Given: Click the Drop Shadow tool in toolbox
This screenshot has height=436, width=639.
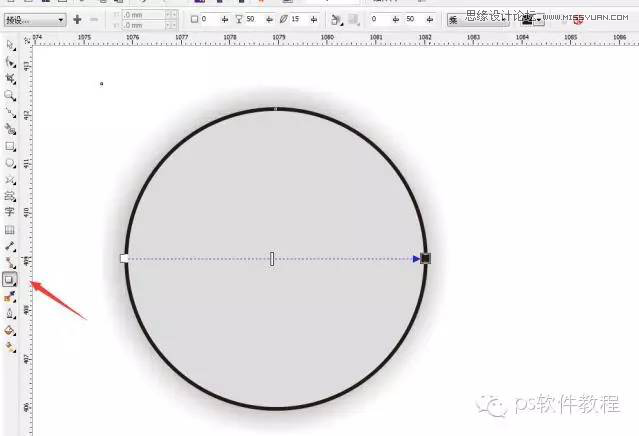Looking at the screenshot, I should (x=10, y=280).
